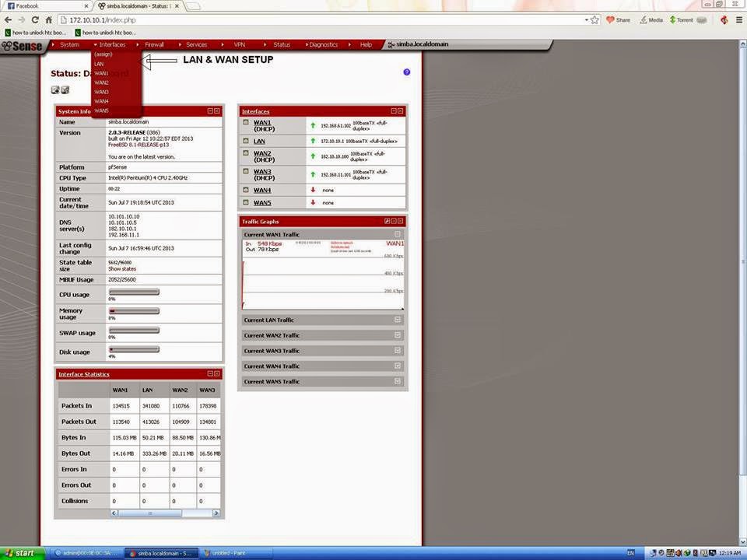Viewport: 747px width, 560px height.
Task: Select LAN from the Interfaces menu
Action: [x=98, y=64]
